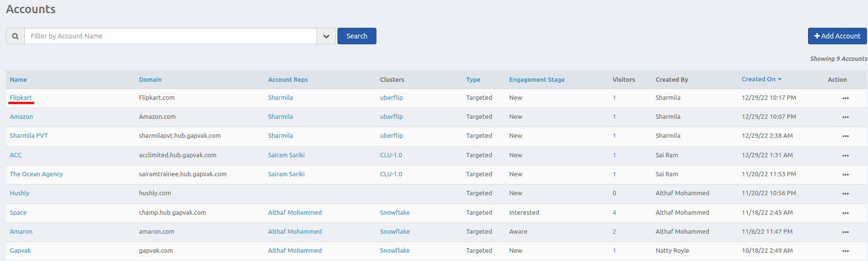This screenshot has height=261, width=868.
Task: Open the action menu for Sharmila PVT row
Action: pos(845,136)
